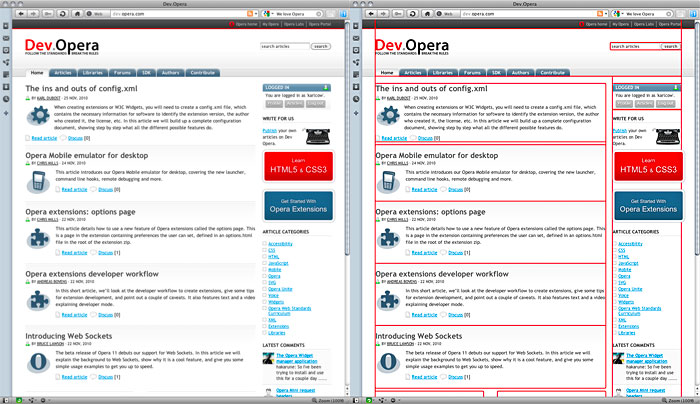The image size is (700, 404).
Task: Go forward in the right window
Action: tap(383, 14)
